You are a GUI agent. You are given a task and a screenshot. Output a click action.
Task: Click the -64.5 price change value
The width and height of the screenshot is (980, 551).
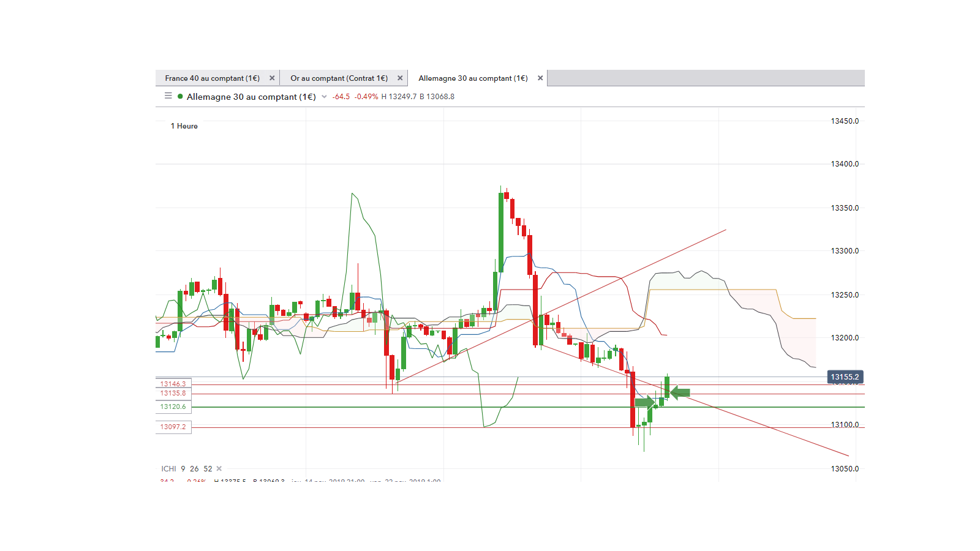(341, 97)
